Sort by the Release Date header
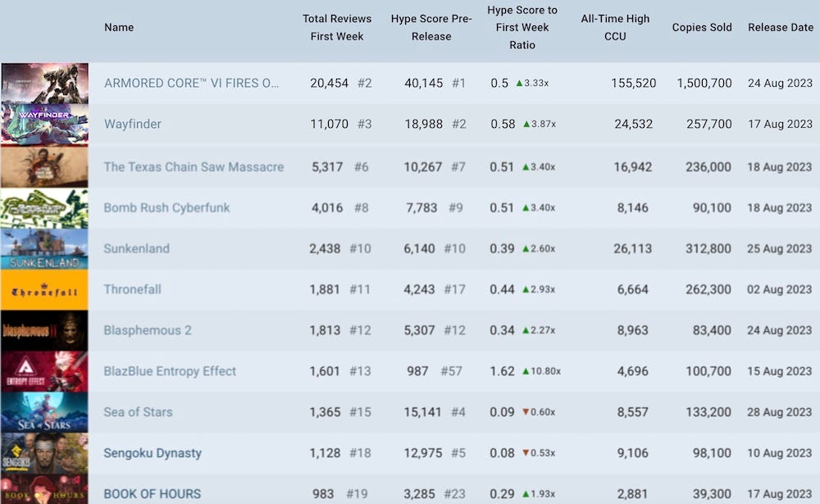 [x=781, y=27]
